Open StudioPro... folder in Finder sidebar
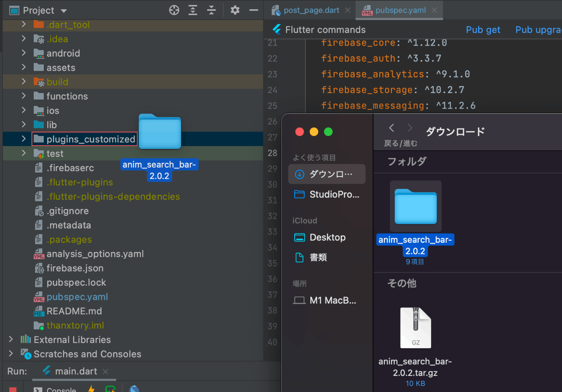 327,195
